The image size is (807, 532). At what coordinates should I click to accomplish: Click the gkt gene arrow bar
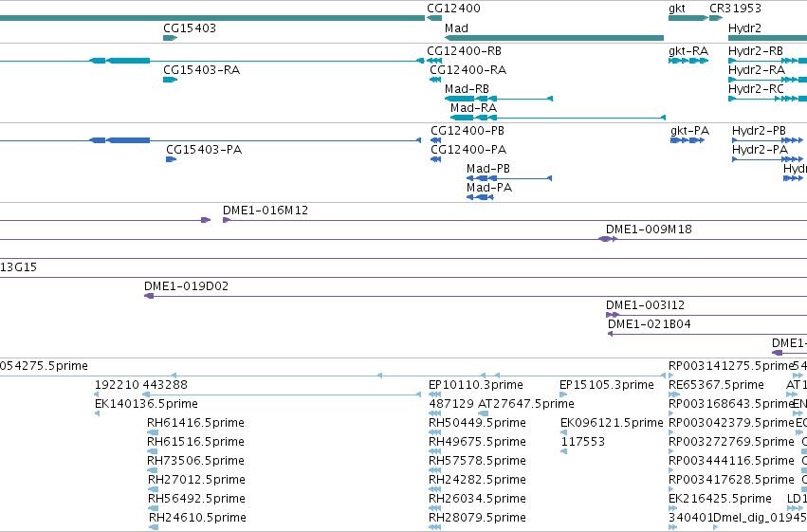click(688, 18)
